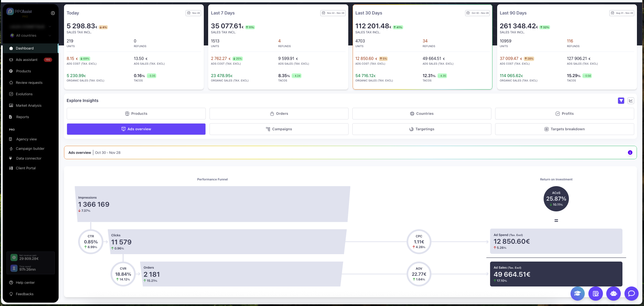Click the graduation cap tutorial icon
Image resolution: width=644 pixels, height=306 pixels.
tap(577, 294)
